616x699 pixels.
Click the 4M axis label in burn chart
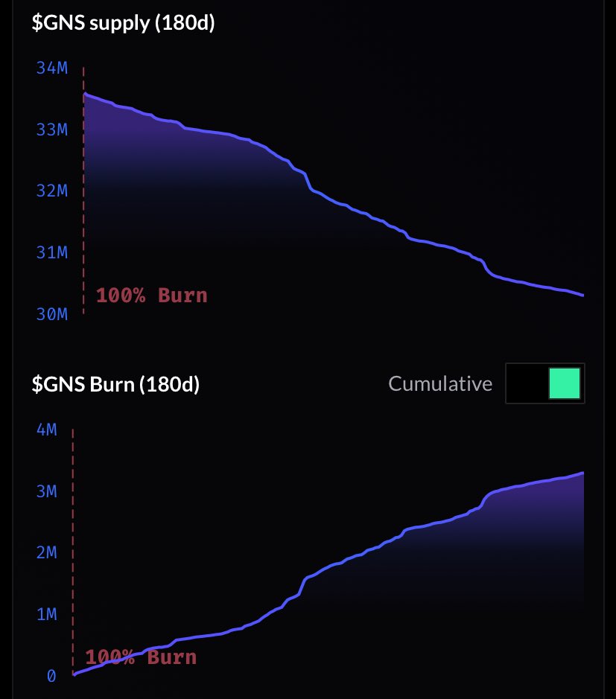pos(47,430)
